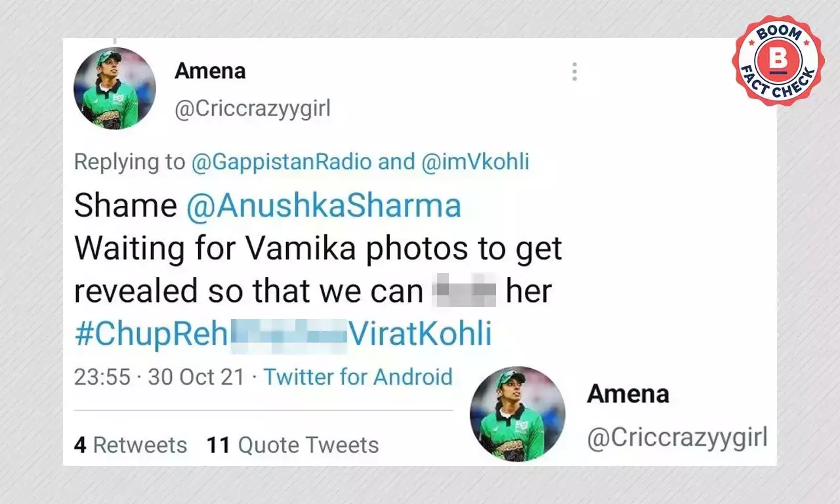The height and width of the screenshot is (504, 840).
Task: Open the tweet's three-dot more options menu
Action: pos(574,72)
